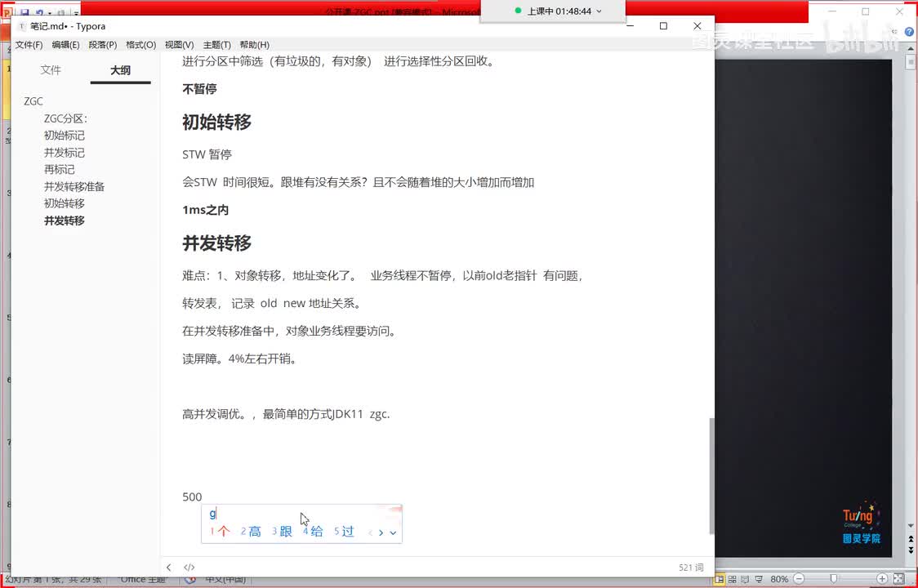918x588 pixels.
Task: Select IME candidate 1 个
Action: [x=221, y=532]
